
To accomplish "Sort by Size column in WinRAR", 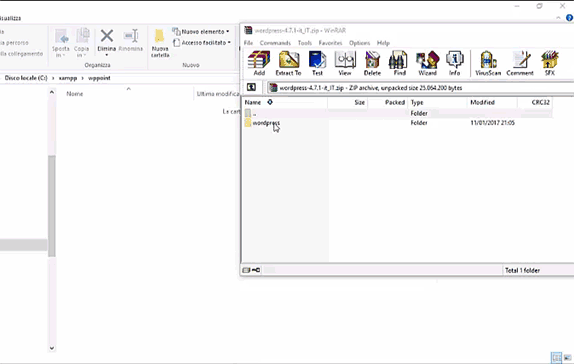I will click(x=347, y=103).
